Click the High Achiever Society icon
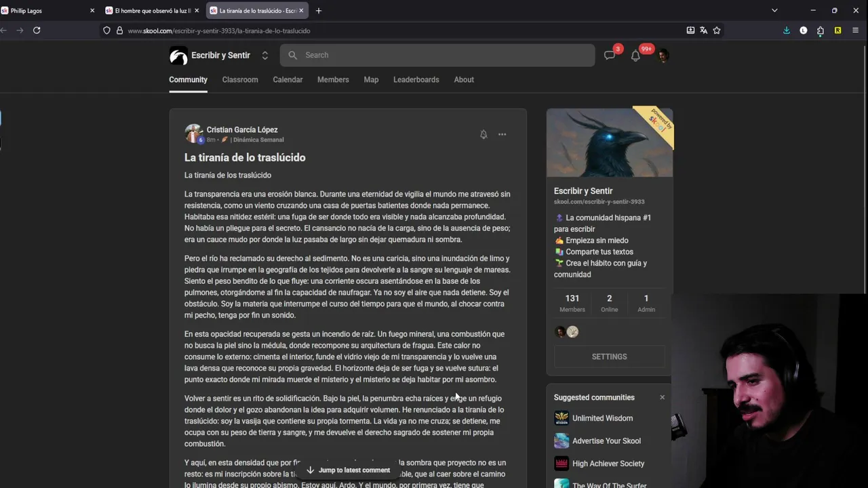This screenshot has width=868, height=488. pyautogui.click(x=561, y=464)
